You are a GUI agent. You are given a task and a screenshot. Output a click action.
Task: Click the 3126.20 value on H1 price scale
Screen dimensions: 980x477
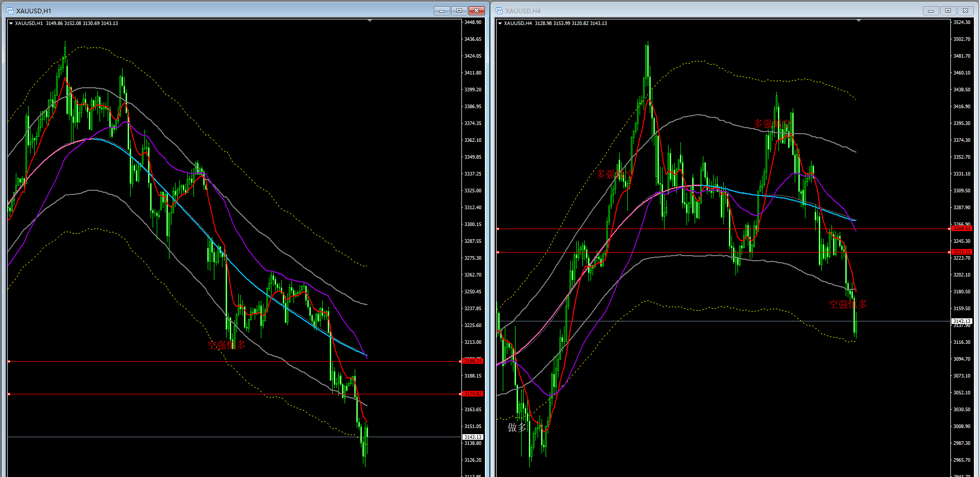tap(473, 460)
